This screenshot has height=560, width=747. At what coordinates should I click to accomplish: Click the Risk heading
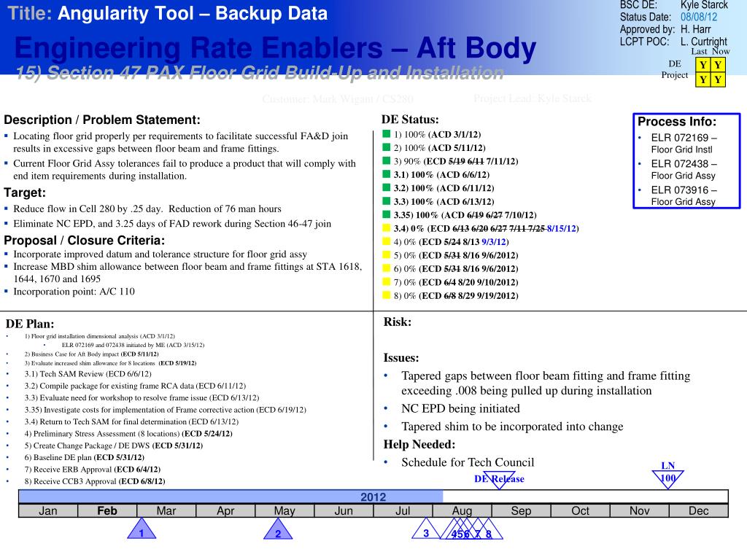coord(398,322)
